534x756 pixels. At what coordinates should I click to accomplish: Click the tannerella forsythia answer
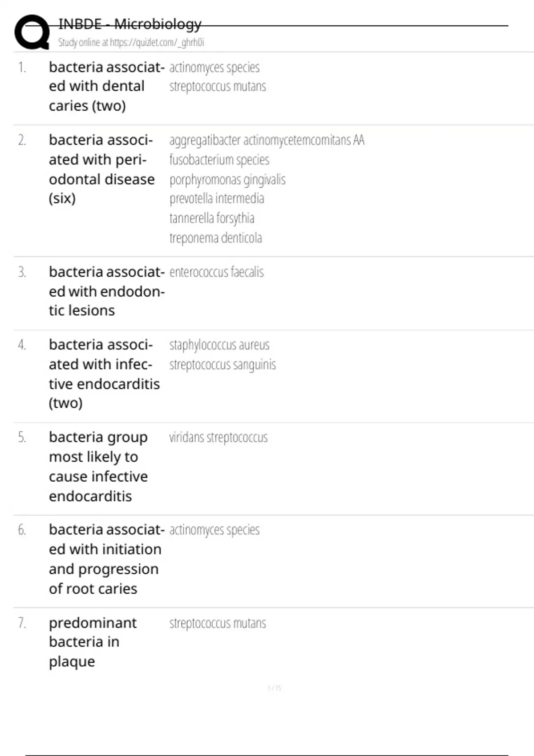212,218
